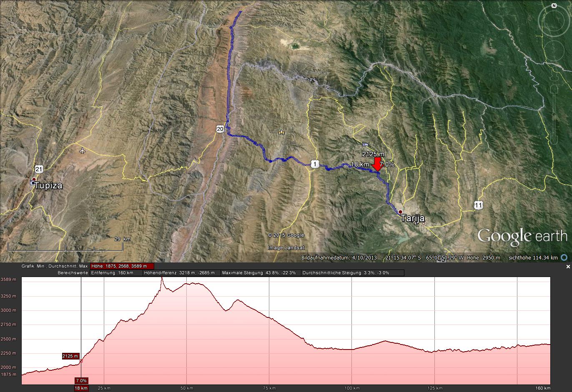Screen dimensions: 572x392
Task: Click the move joystick circle
Action: (554, 51)
